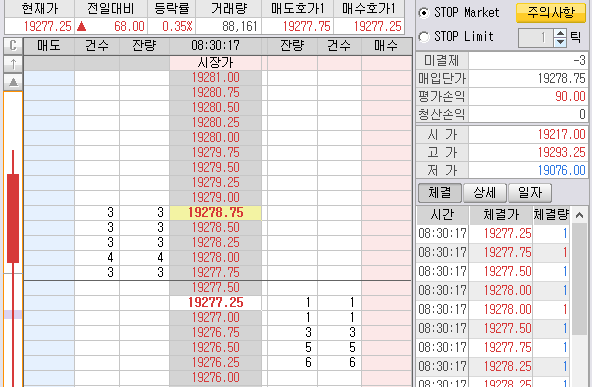Click the 매입단가 value 19278.75
The height and width of the screenshot is (387, 592).
tap(561, 79)
